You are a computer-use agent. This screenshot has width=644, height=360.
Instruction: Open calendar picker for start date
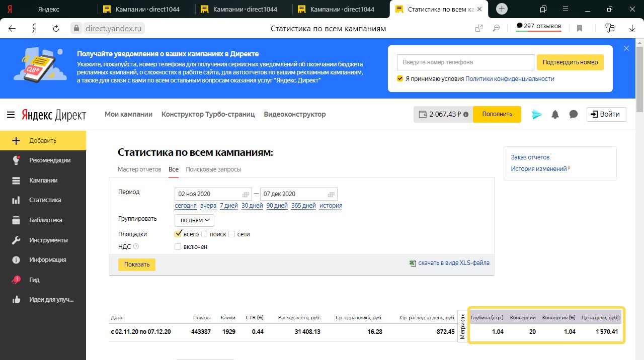(x=246, y=194)
